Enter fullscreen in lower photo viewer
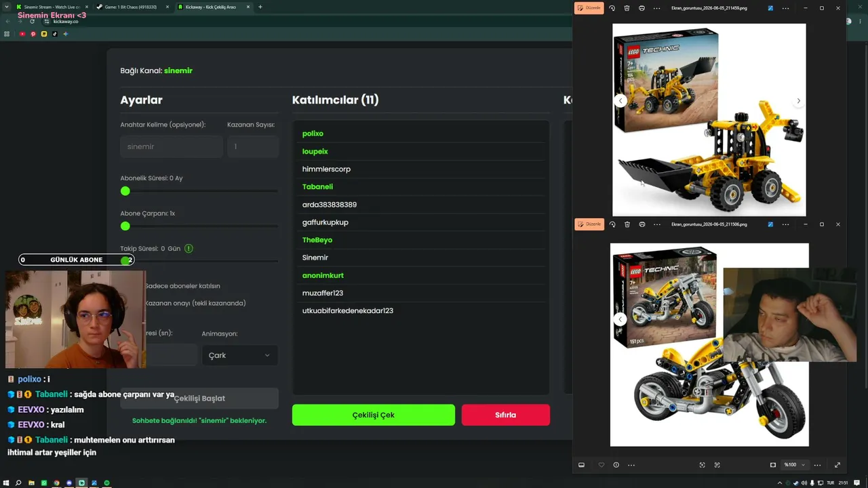 pyautogui.click(x=837, y=465)
